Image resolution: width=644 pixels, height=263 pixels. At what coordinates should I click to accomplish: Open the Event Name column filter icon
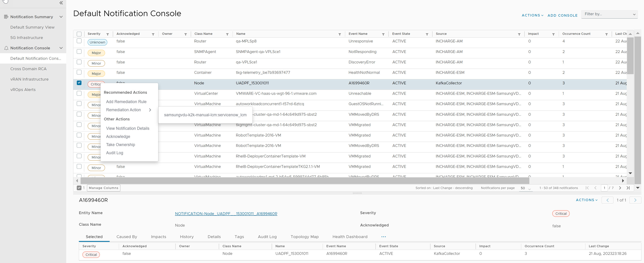[383, 34]
